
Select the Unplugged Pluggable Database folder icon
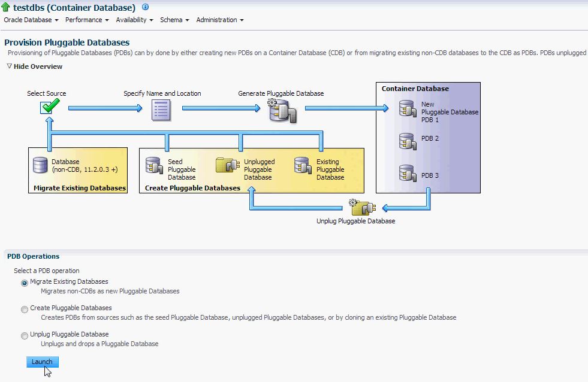point(227,165)
